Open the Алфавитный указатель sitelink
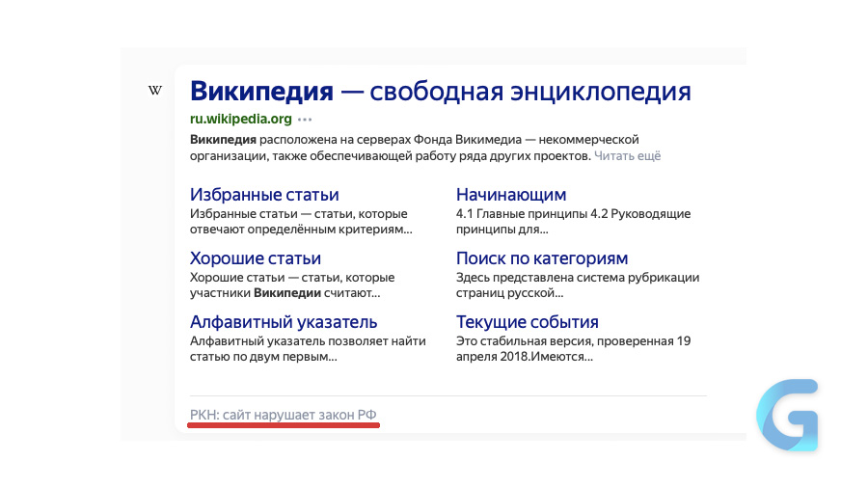Viewport: 868px width, 488px height. point(284,322)
